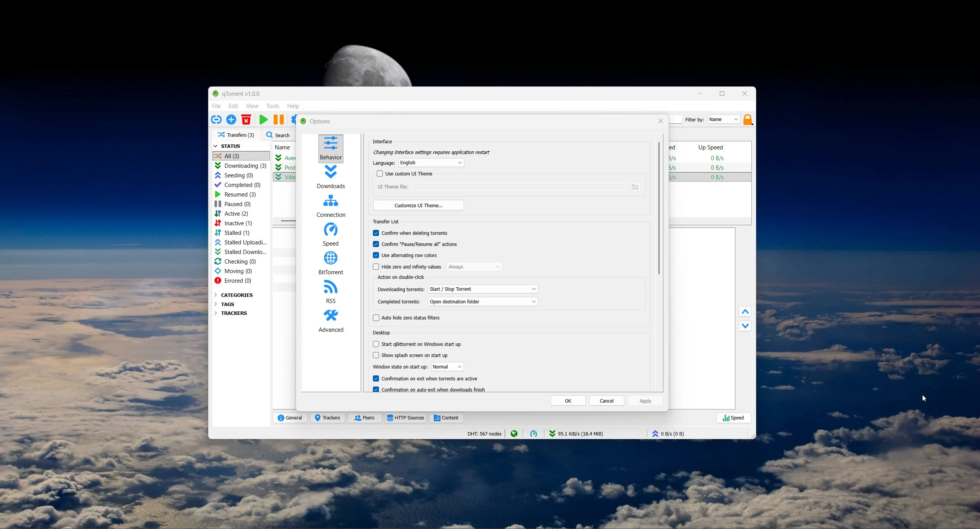Viewport: 980px width, 529px height.
Task: Expand the CATEGORIES section
Action: click(216, 295)
